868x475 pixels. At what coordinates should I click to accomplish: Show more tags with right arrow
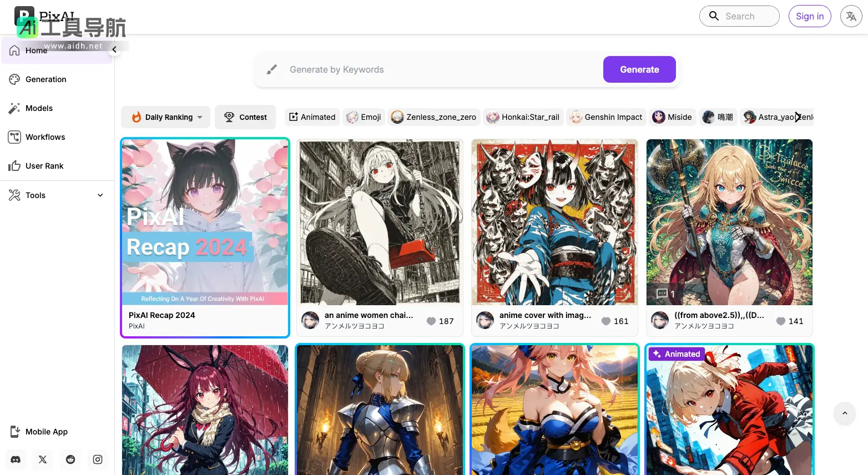(x=798, y=117)
